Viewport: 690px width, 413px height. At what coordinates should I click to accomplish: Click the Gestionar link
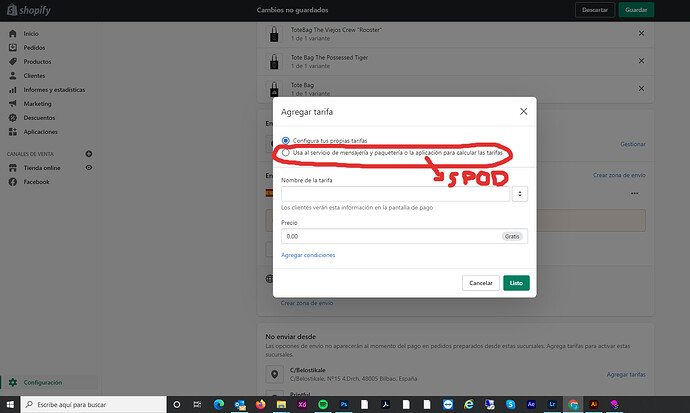633,144
